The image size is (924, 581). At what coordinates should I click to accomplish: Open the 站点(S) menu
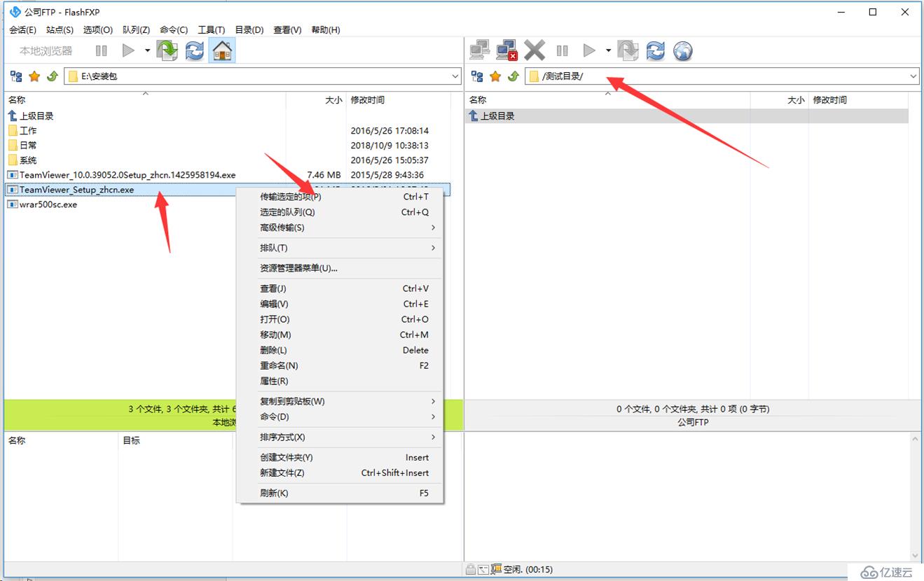[60, 29]
